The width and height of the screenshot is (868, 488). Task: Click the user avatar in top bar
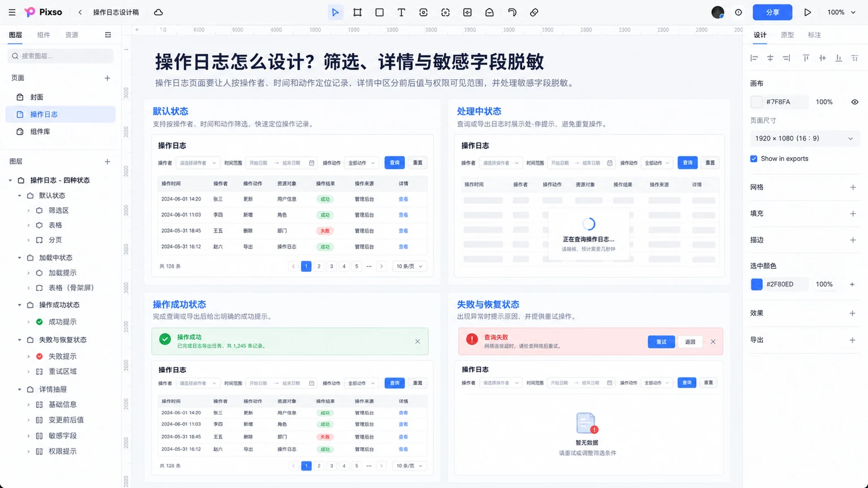click(x=718, y=12)
